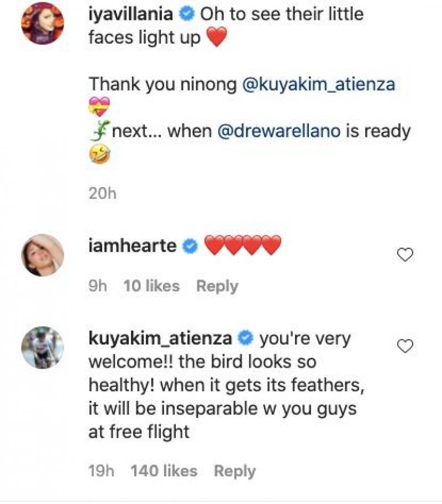Image resolution: width=442 pixels, height=504 pixels.
Task: Click the verified badge next to iyavillania
Action: [187, 14]
